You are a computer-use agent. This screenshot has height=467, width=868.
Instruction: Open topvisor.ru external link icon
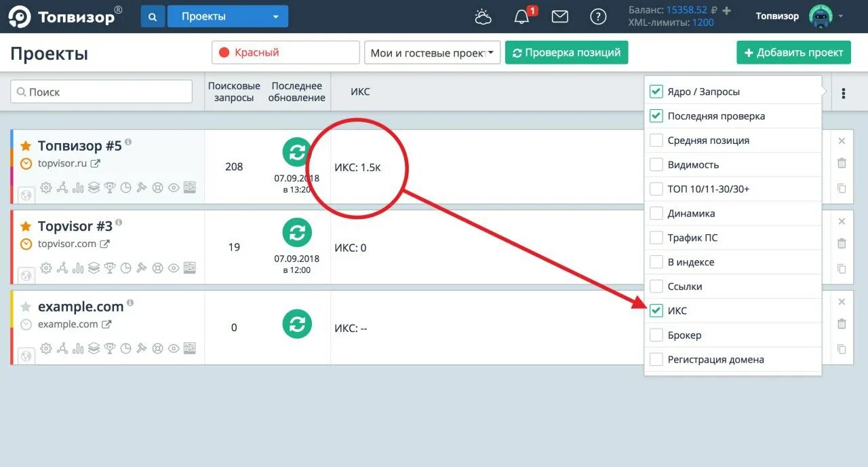[x=95, y=164]
